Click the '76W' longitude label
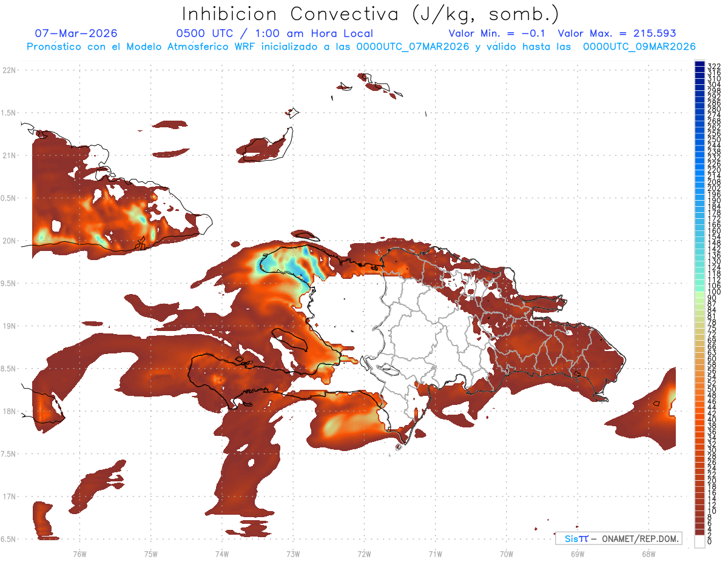Screen dimensions: 728x562 pyautogui.click(x=79, y=554)
